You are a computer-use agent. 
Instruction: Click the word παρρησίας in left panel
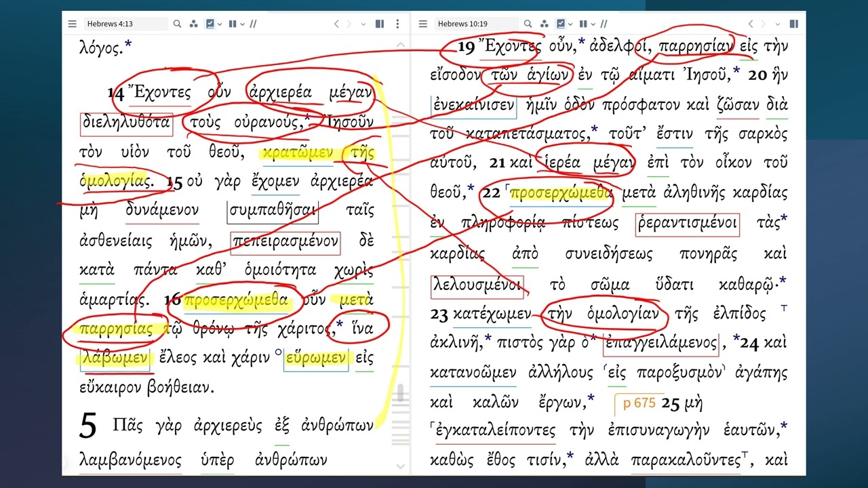tap(116, 329)
